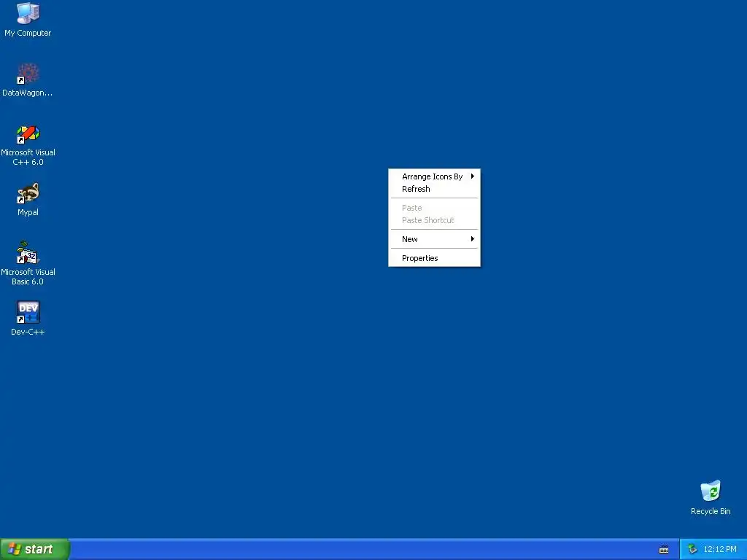Click the Recycle Bin label text
The width and height of the screenshot is (747, 560).
point(711,511)
